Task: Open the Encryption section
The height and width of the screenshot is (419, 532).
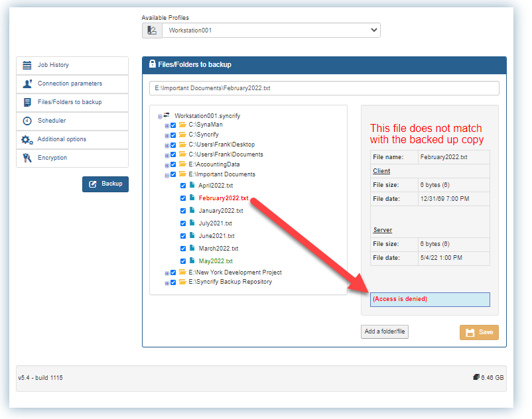Action: [72, 158]
